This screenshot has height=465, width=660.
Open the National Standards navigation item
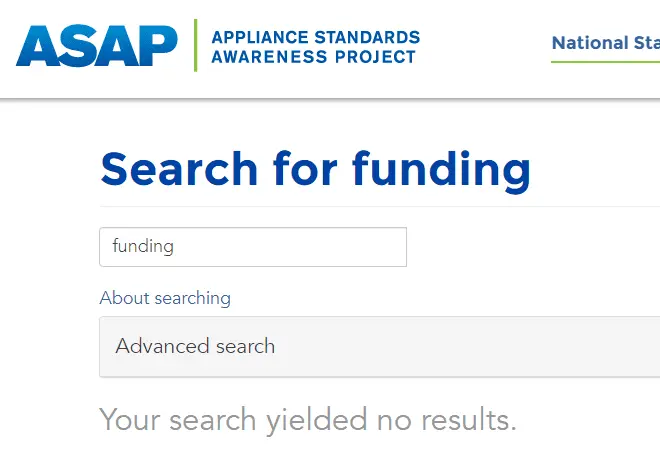click(605, 43)
